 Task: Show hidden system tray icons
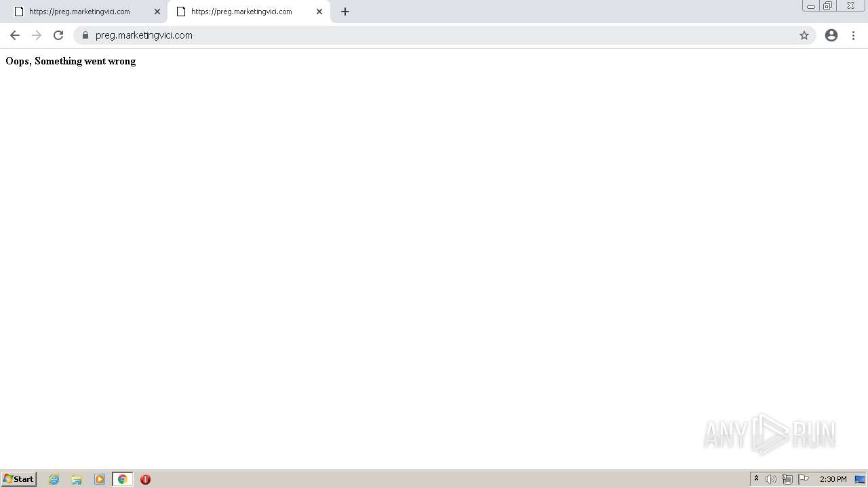point(757,479)
